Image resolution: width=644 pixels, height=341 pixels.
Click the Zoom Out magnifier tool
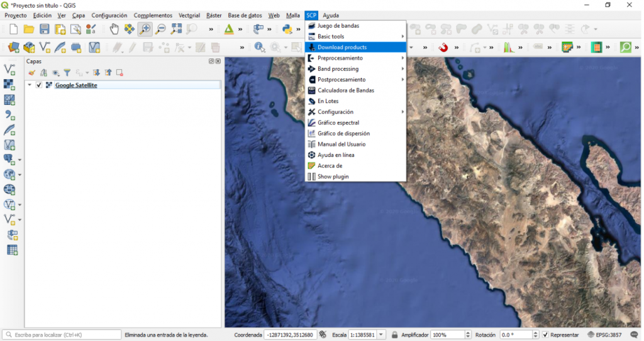[x=160, y=29]
